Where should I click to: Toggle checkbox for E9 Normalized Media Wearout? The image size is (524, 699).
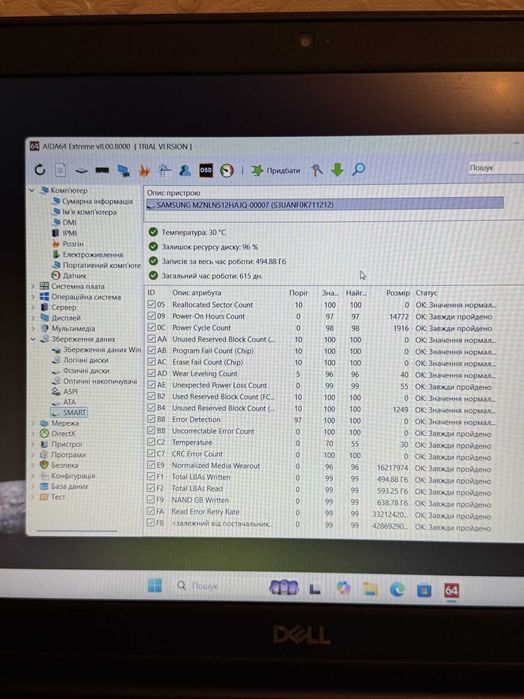pos(151,465)
